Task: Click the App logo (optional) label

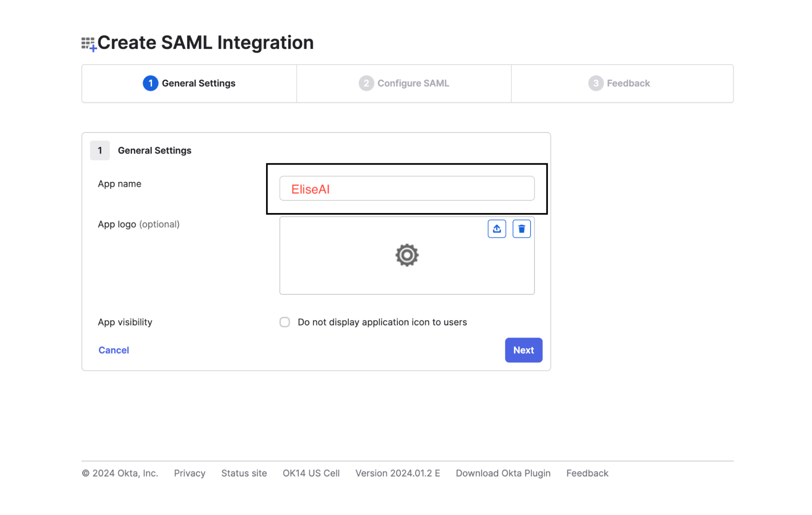Action: pyautogui.click(x=139, y=224)
